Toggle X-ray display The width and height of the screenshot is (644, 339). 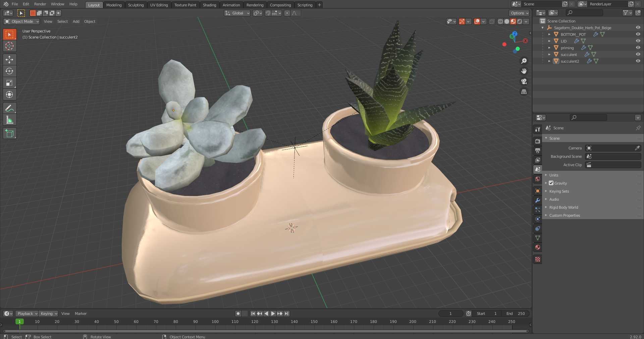[492, 21]
